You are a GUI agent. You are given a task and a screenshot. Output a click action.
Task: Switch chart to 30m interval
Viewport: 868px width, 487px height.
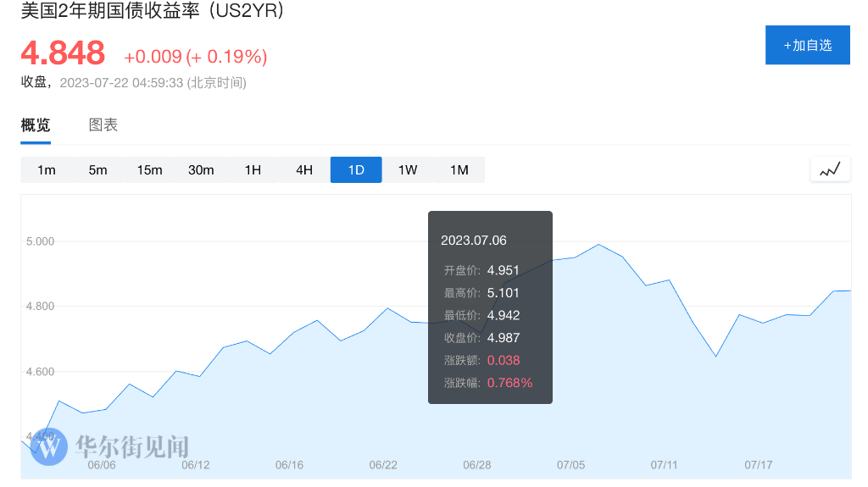[x=201, y=170]
